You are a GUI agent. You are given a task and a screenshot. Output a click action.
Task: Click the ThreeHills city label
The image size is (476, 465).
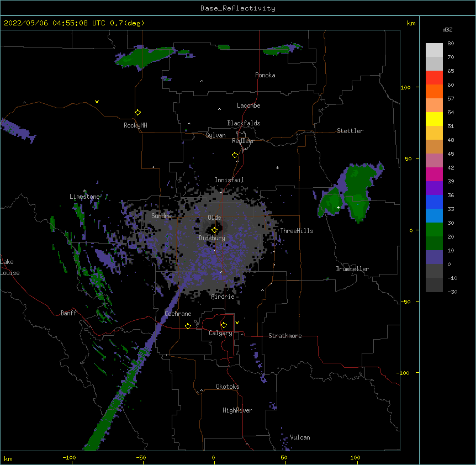tap(297, 231)
